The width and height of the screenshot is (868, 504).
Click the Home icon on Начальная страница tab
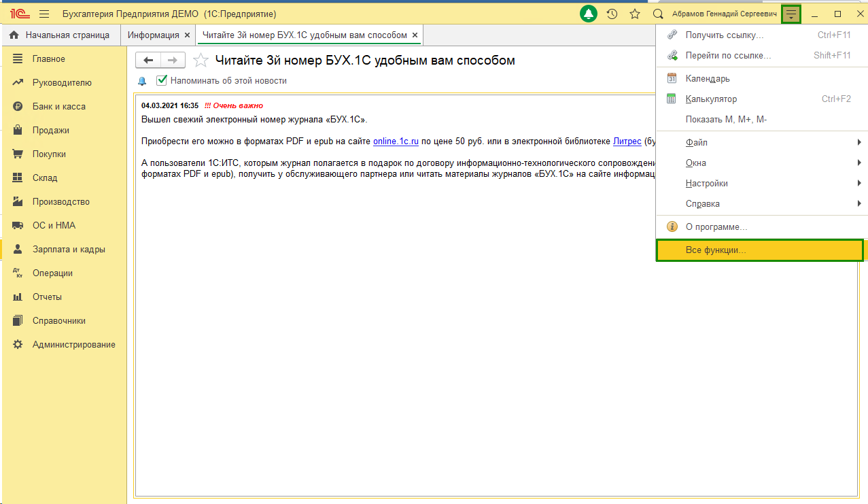point(14,35)
